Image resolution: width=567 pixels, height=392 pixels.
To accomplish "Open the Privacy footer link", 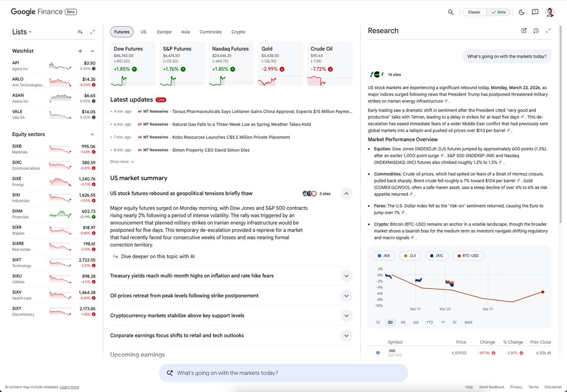I will point(516,387).
